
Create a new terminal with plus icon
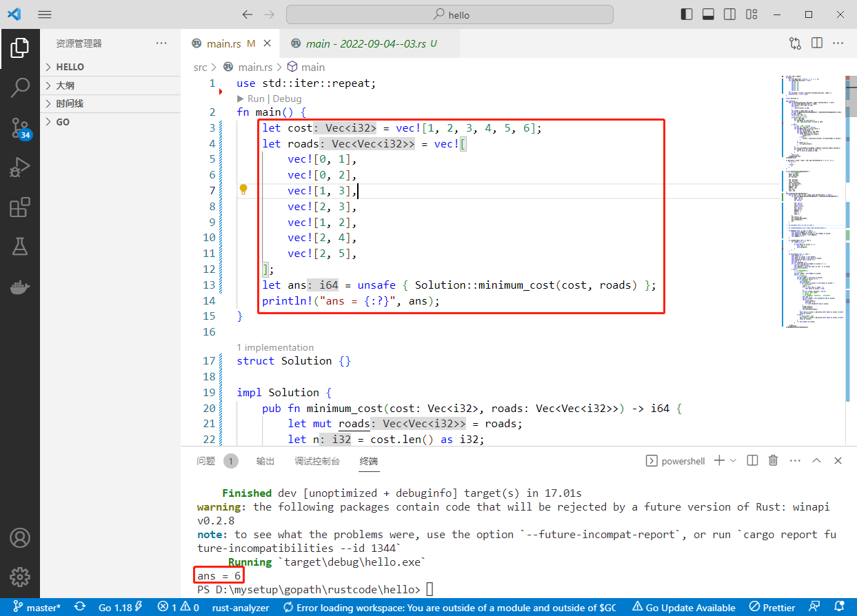[x=719, y=460]
